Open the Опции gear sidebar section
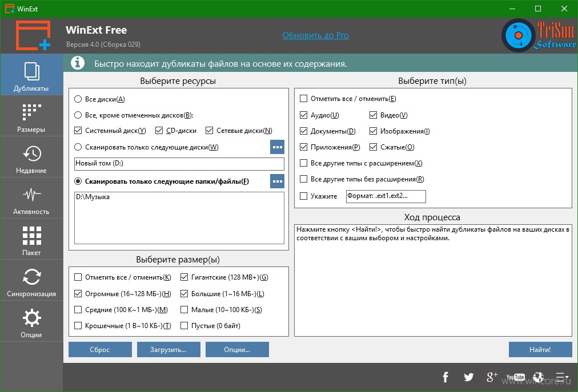This screenshot has height=392, width=578. tap(31, 322)
